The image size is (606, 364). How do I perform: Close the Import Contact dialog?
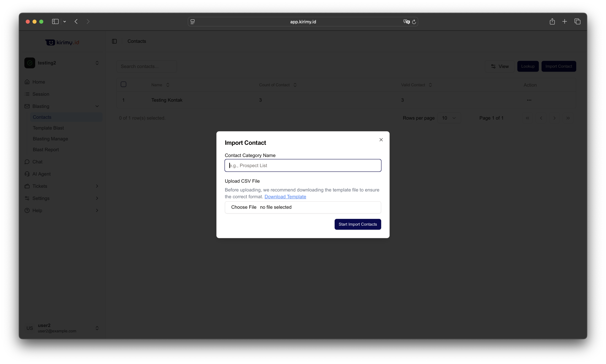(381, 140)
